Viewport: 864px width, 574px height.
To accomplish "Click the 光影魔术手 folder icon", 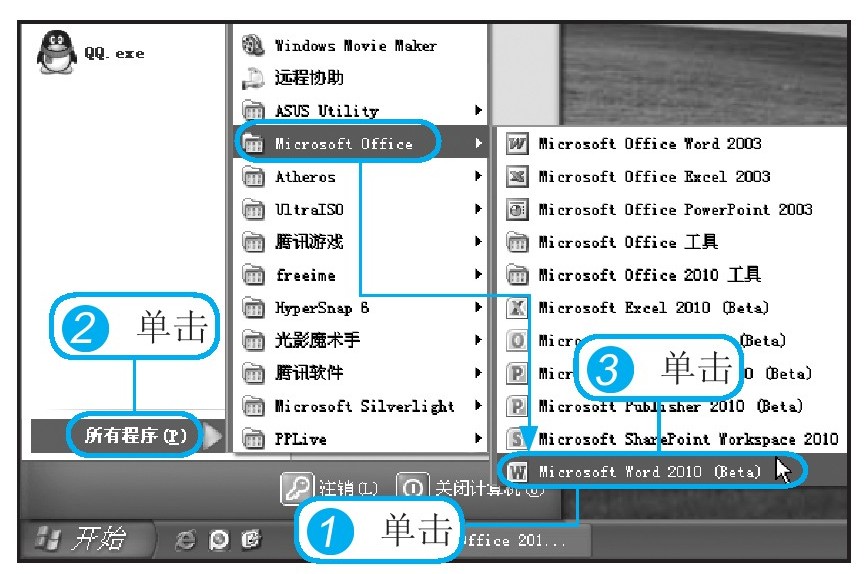I will coord(253,340).
